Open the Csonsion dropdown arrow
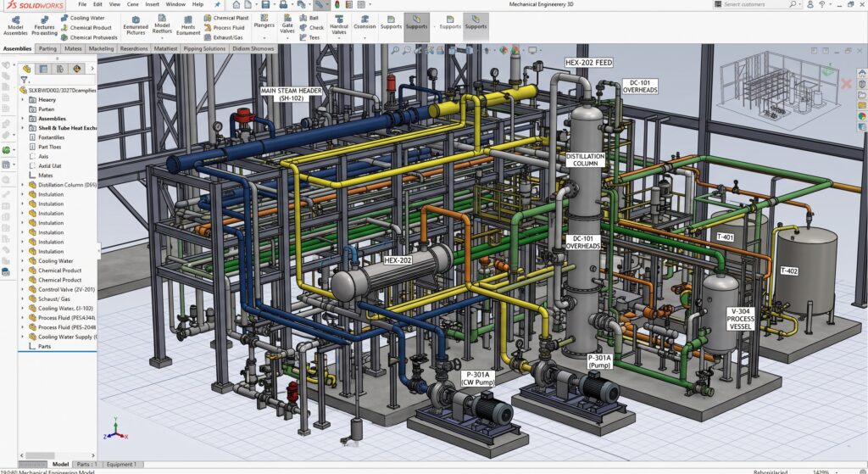The image size is (868, 474). point(364,38)
